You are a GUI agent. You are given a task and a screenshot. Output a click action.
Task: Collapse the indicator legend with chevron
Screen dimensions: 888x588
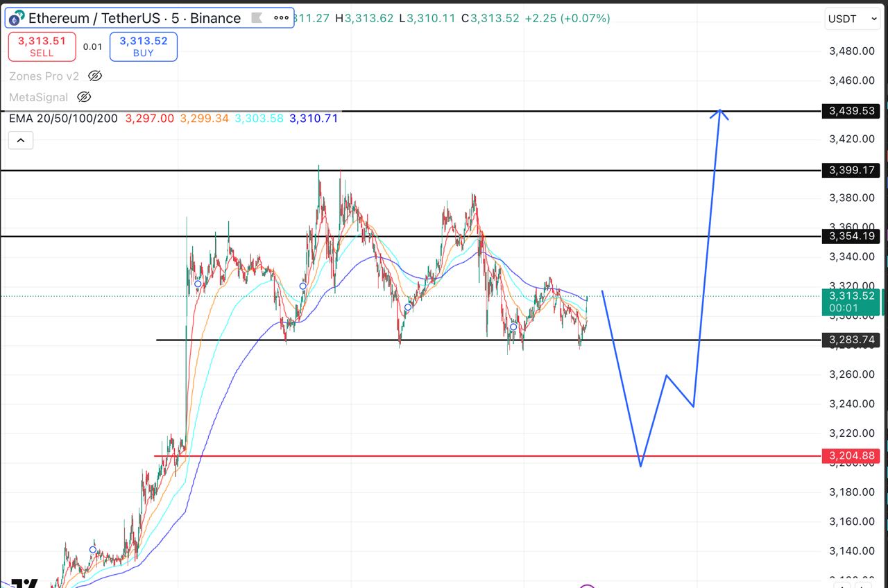point(21,141)
